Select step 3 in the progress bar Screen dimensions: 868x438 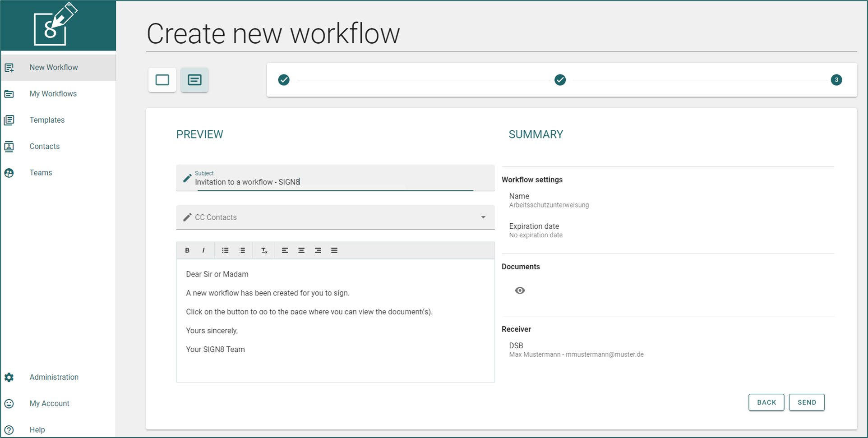point(836,80)
